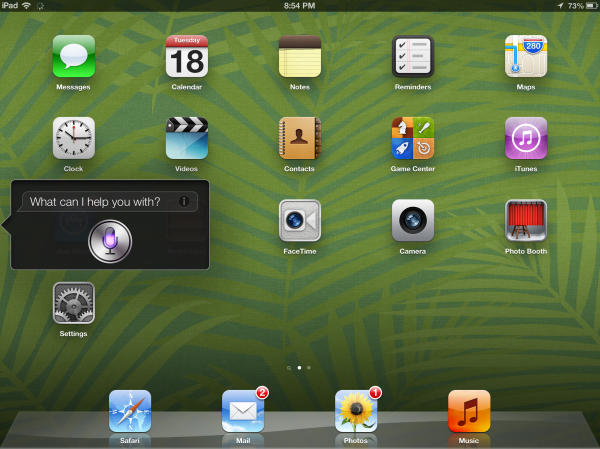Tap the 8:54 PM clock in status bar
600x449 pixels.
[x=300, y=6]
